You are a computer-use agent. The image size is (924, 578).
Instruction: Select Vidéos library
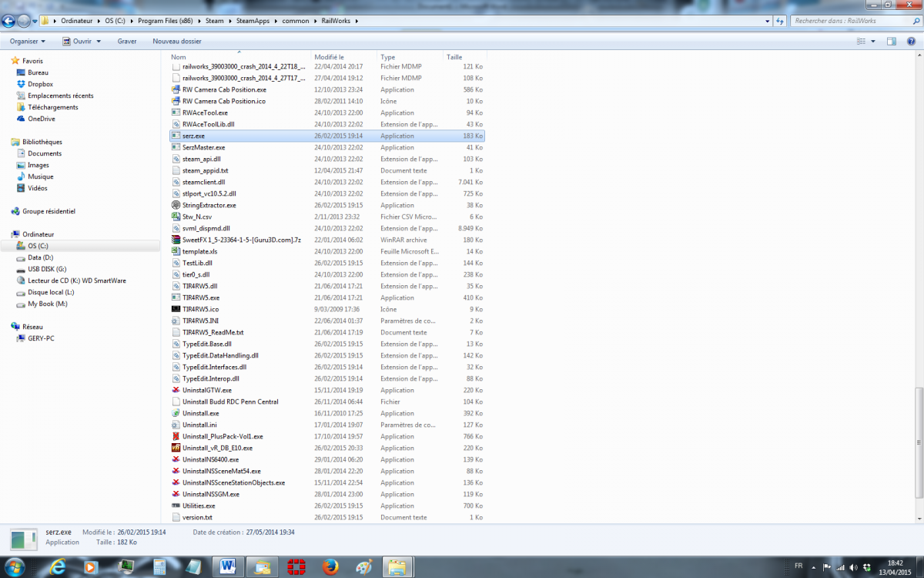pyautogui.click(x=38, y=188)
